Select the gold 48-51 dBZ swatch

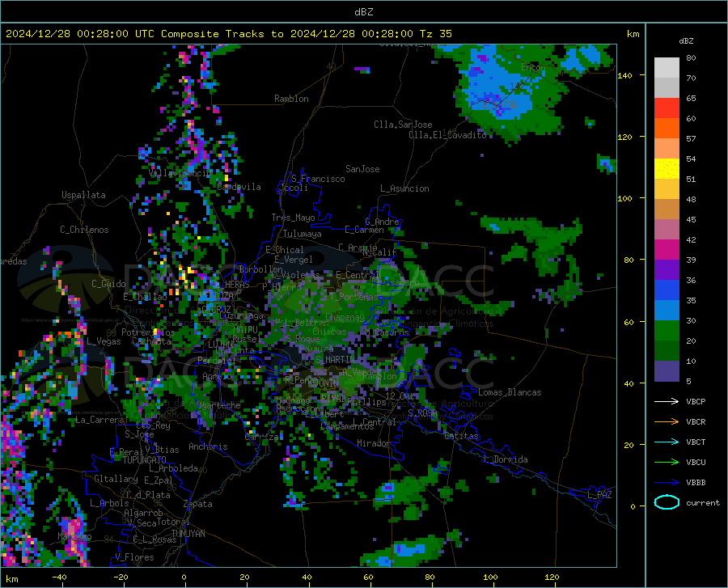[x=667, y=189]
